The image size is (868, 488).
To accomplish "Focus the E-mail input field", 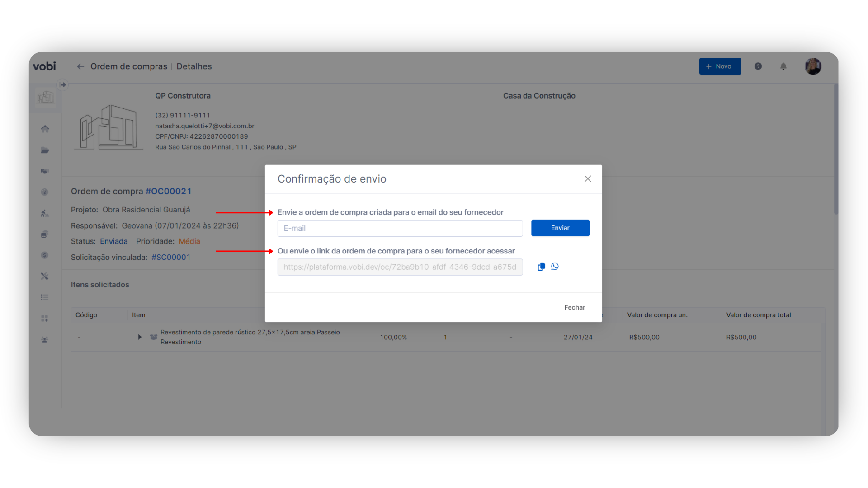I will coord(400,228).
